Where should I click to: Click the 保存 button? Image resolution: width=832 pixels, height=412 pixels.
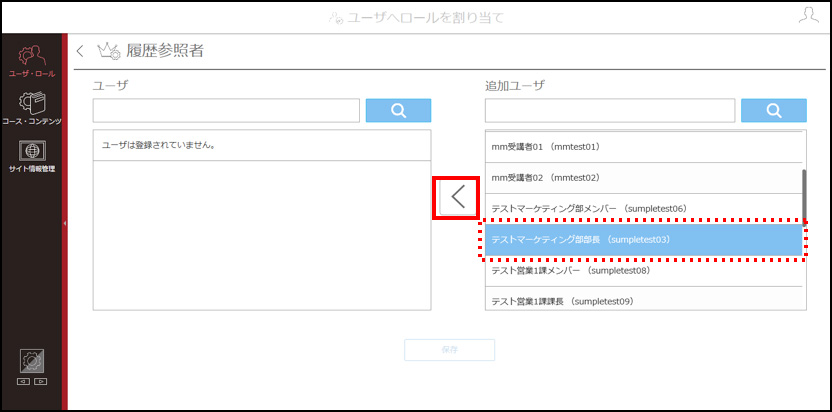(449, 350)
